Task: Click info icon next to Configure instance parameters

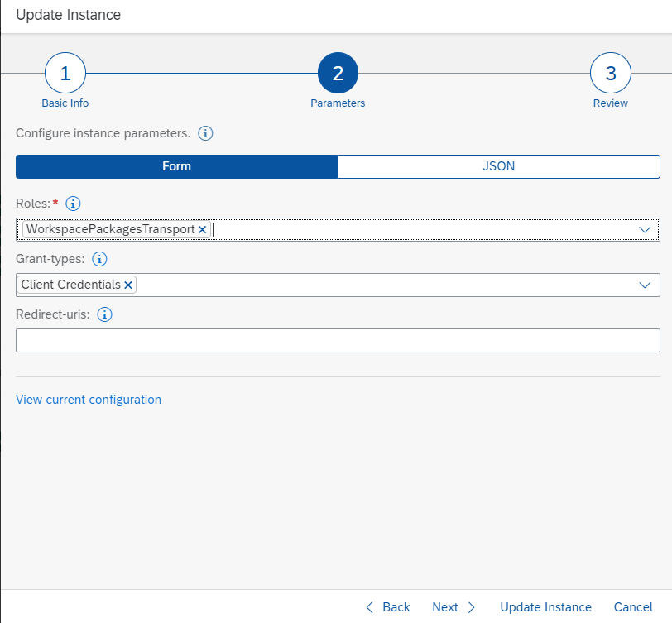Action: (x=206, y=133)
